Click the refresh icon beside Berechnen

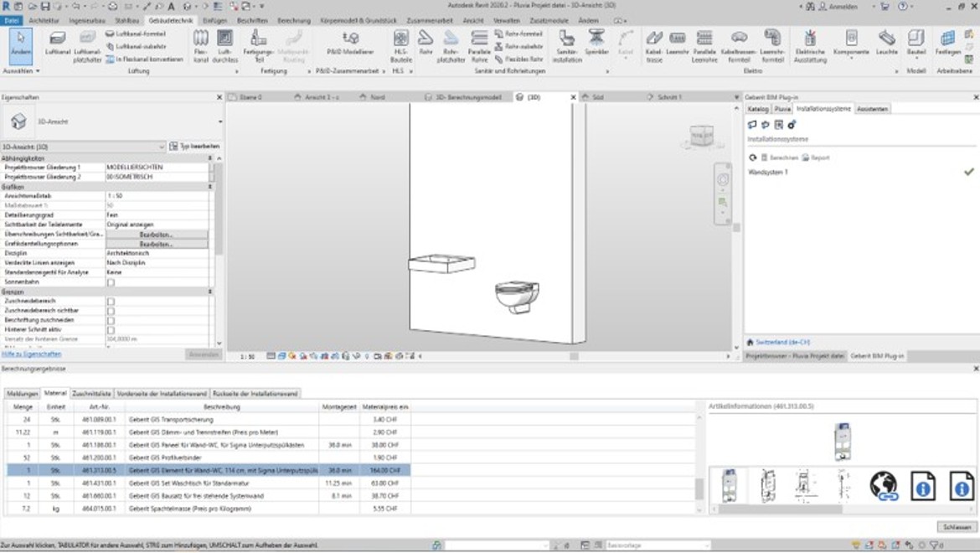pyautogui.click(x=752, y=158)
